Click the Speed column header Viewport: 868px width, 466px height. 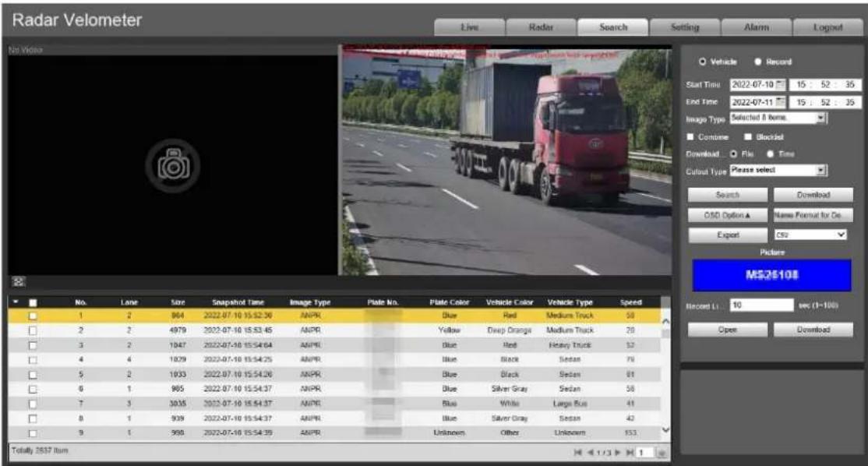630,302
